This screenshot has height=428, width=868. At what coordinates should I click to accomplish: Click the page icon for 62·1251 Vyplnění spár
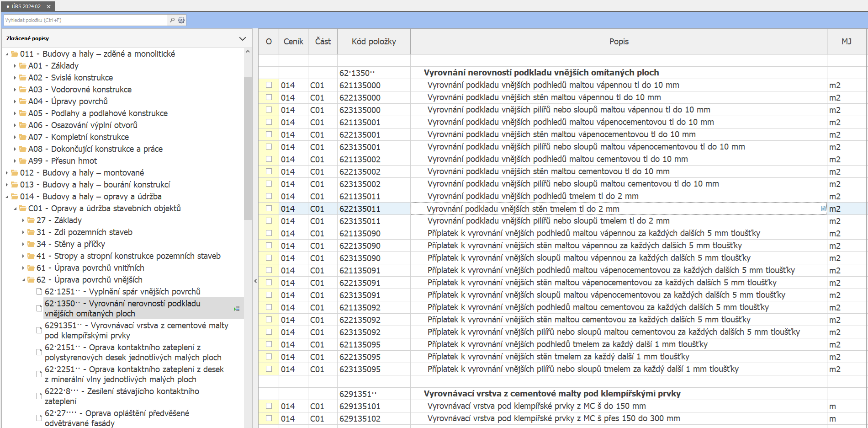coord(39,292)
